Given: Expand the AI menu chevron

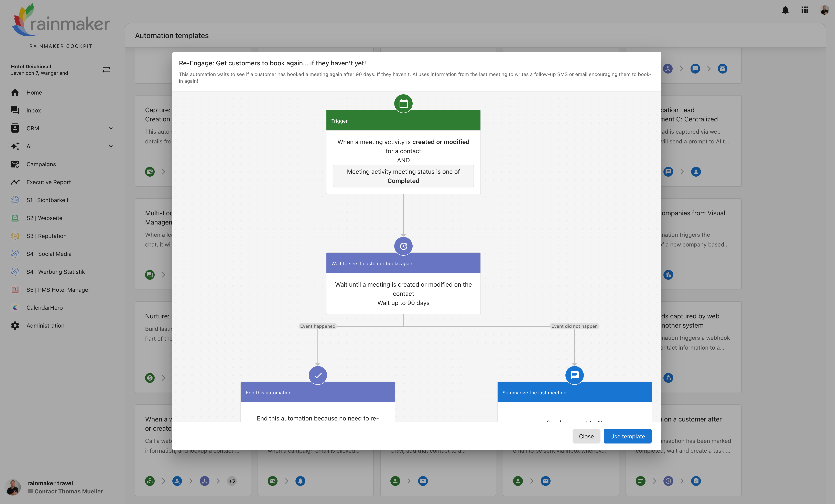Looking at the screenshot, I should [111, 146].
